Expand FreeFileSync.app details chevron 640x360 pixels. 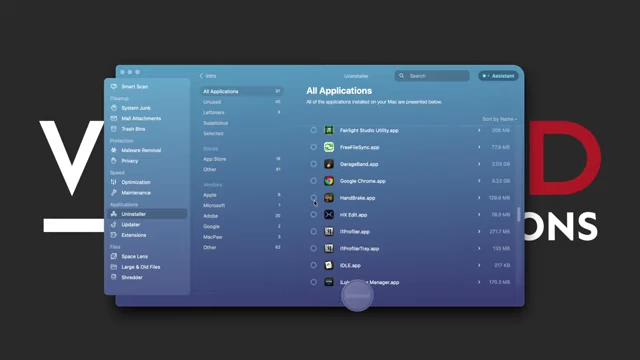479,147
